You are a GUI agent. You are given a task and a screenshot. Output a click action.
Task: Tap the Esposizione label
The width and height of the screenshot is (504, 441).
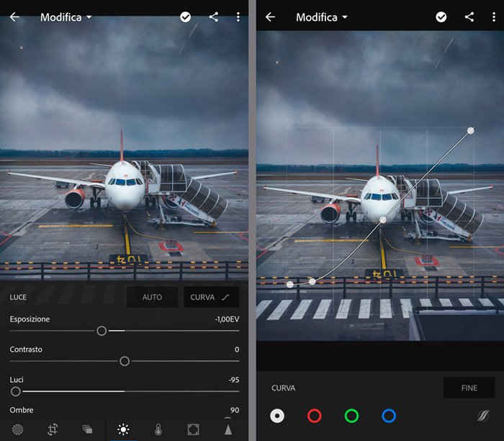pos(30,319)
